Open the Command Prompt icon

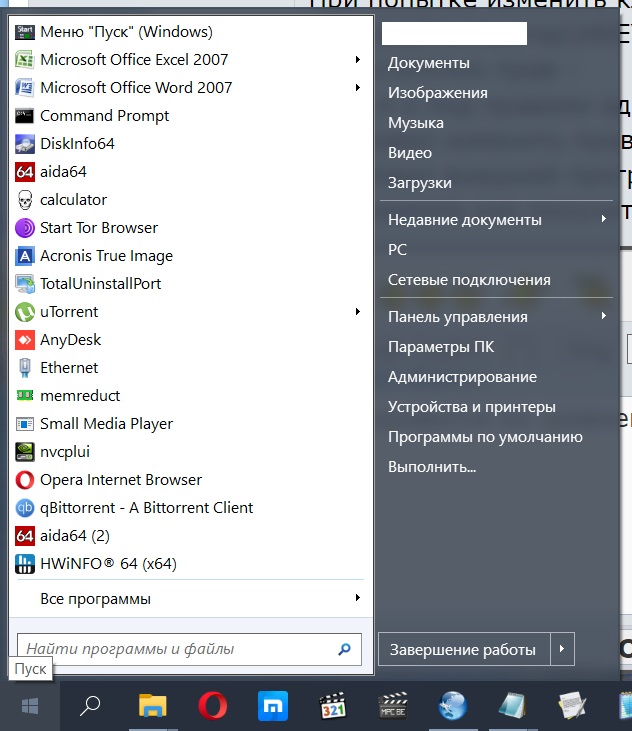pos(25,116)
